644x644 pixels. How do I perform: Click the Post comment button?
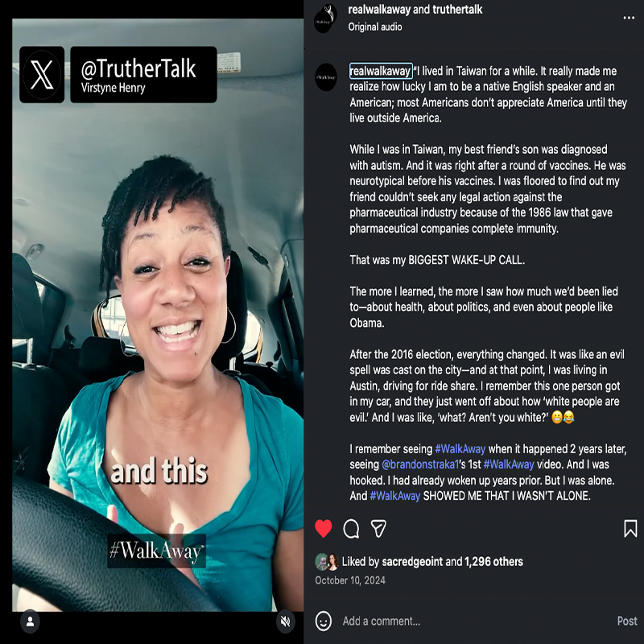627,621
